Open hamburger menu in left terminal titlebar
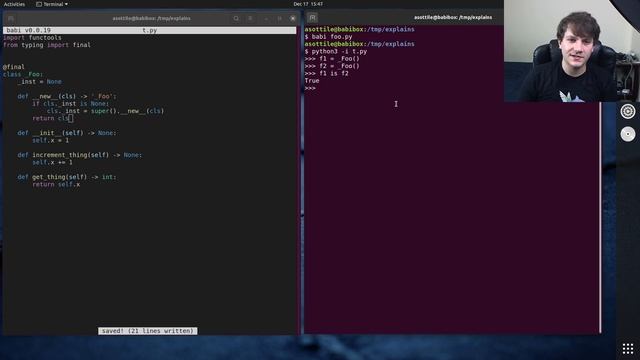 (250, 18)
